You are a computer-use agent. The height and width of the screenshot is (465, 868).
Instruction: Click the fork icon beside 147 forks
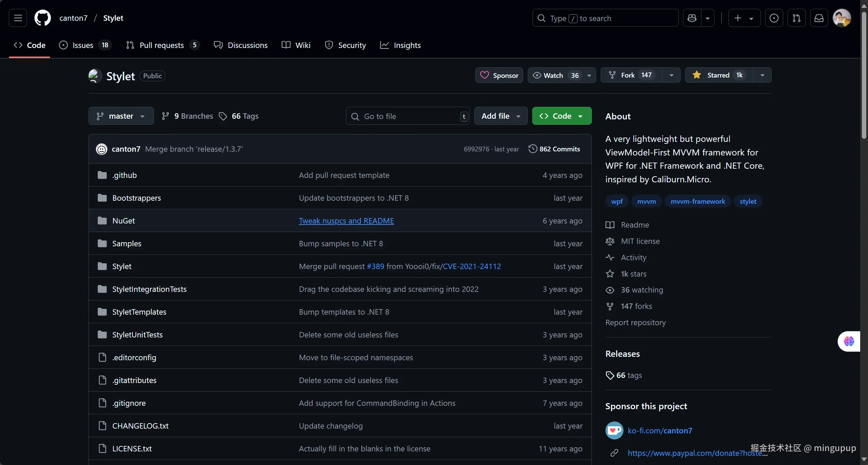pyautogui.click(x=610, y=306)
